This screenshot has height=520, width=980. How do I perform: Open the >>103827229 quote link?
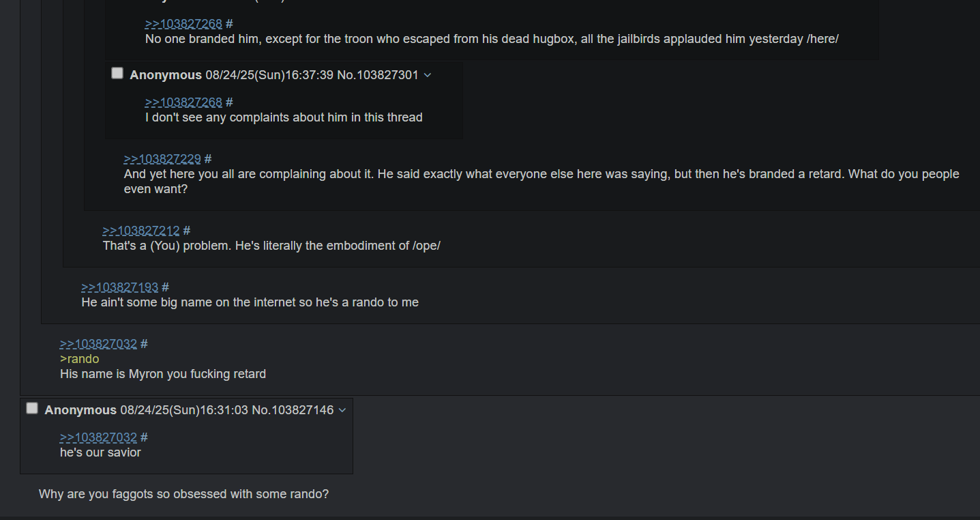tap(162, 159)
